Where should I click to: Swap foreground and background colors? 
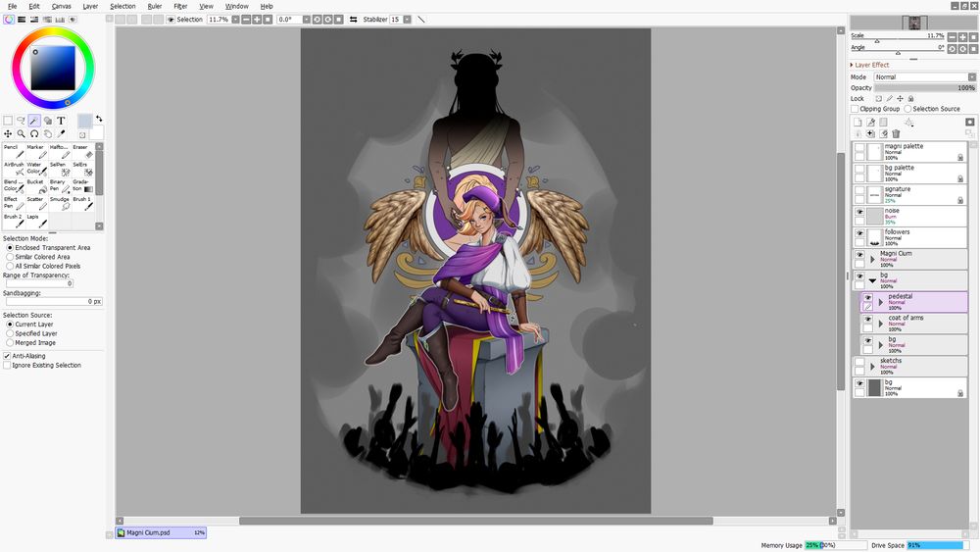[99, 119]
